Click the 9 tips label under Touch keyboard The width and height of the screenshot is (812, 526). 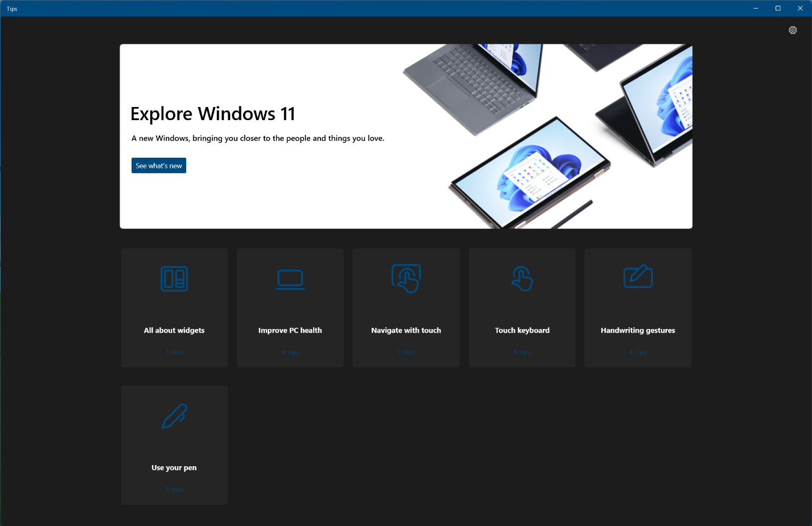pyautogui.click(x=522, y=352)
